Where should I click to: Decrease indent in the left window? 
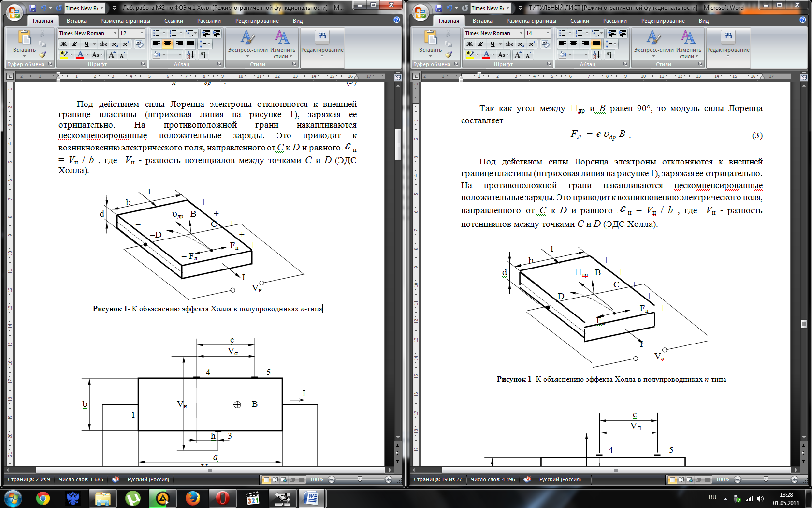(x=206, y=33)
